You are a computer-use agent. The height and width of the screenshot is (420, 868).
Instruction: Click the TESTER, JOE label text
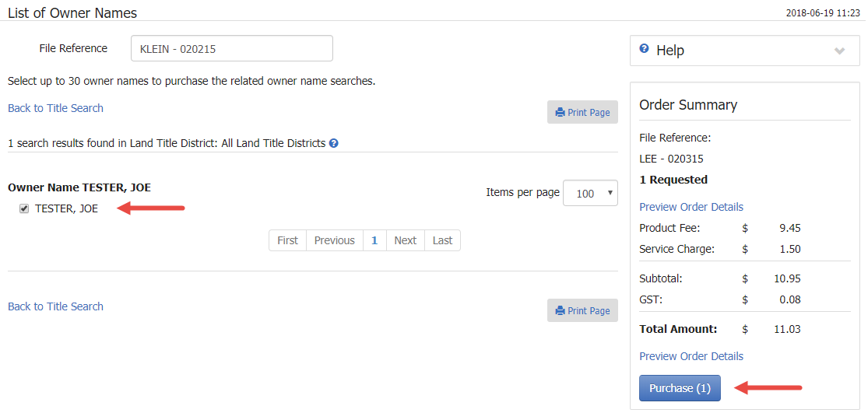(66, 209)
